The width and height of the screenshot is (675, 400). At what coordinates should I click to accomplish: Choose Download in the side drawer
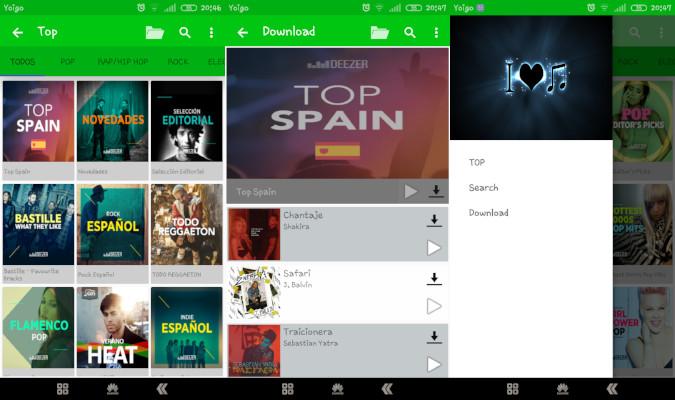(488, 213)
